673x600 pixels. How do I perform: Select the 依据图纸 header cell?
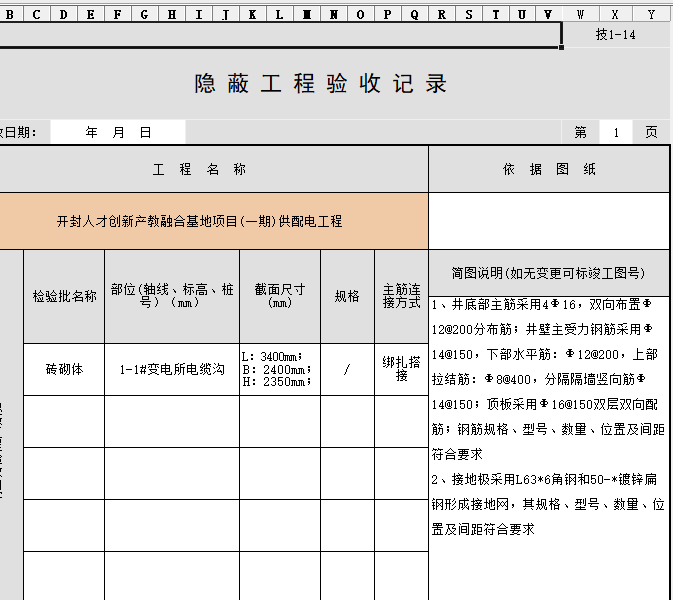tap(549, 169)
